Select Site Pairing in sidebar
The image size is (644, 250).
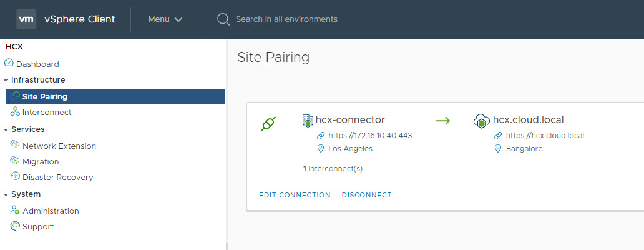[x=45, y=96]
